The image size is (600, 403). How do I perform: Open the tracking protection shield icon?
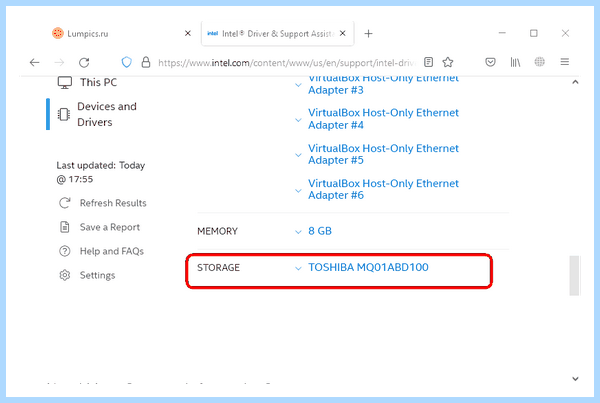click(126, 62)
